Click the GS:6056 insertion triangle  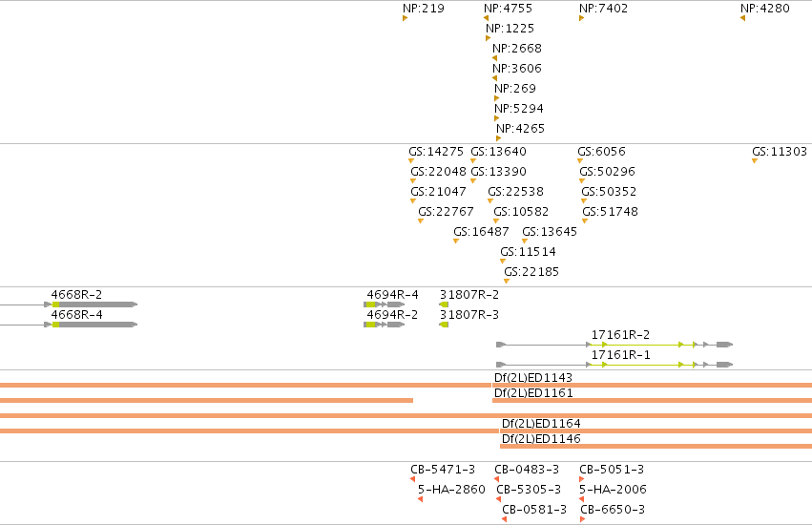click(580, 161)
